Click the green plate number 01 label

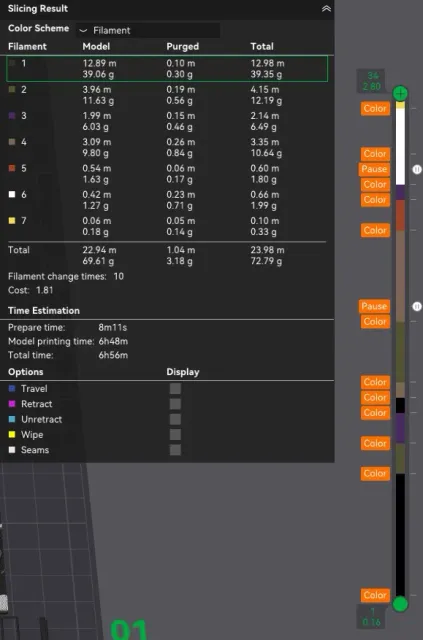click(x=129, y=630)
